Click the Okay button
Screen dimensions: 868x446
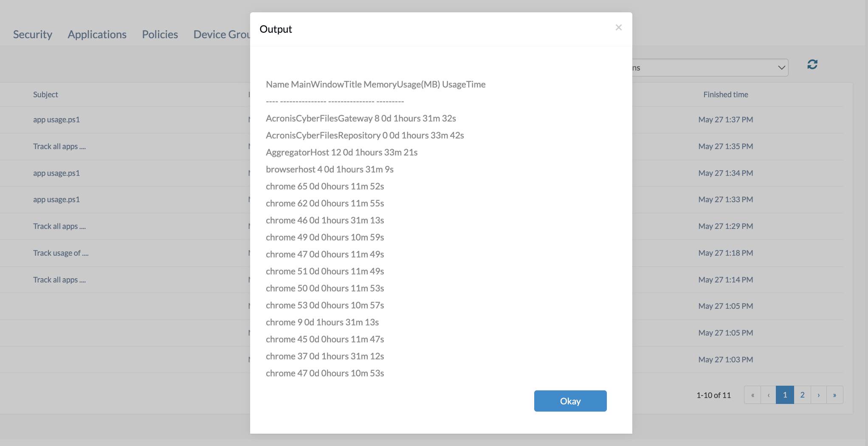click(x=570, y=401)
